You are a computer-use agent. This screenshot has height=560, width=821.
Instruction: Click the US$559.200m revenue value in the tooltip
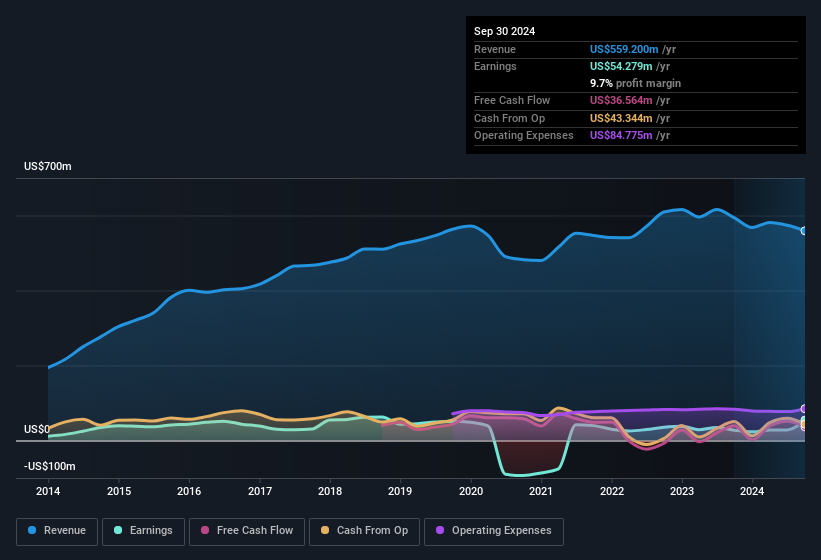coord(624,49)
